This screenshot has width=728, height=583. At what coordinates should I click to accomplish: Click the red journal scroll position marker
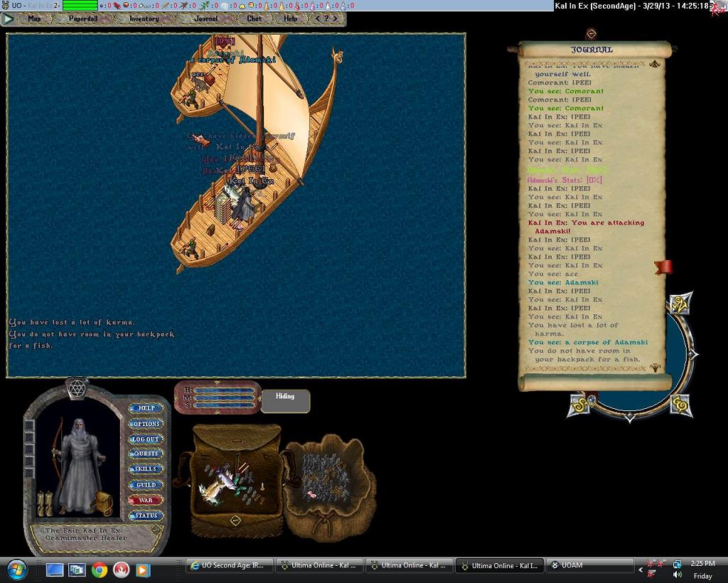(x=663, y=267)
